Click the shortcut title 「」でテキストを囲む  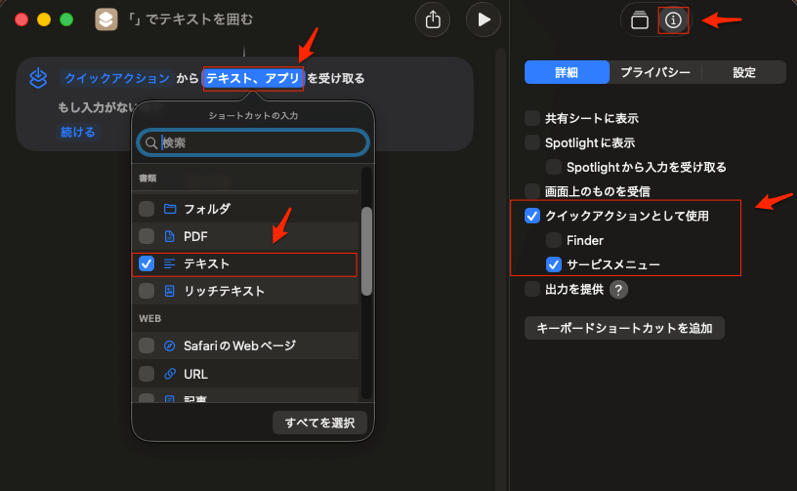pos(191,20)
